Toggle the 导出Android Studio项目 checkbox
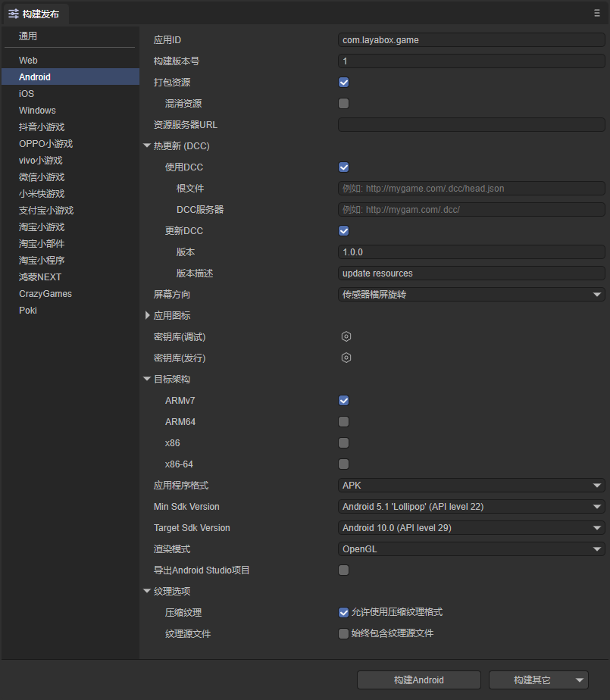 (x=343, y=570)
